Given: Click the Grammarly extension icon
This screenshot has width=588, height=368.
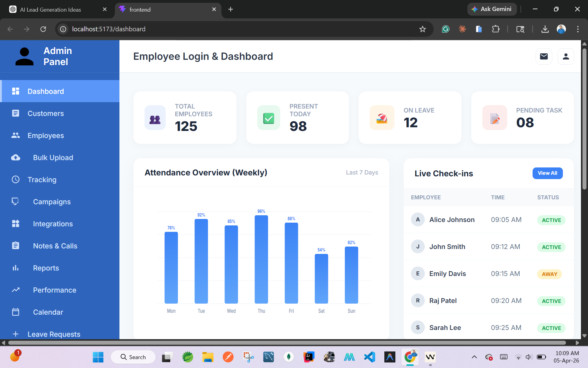Looking at the screenshot, I should pyautogui.click(x=446, y=29).
